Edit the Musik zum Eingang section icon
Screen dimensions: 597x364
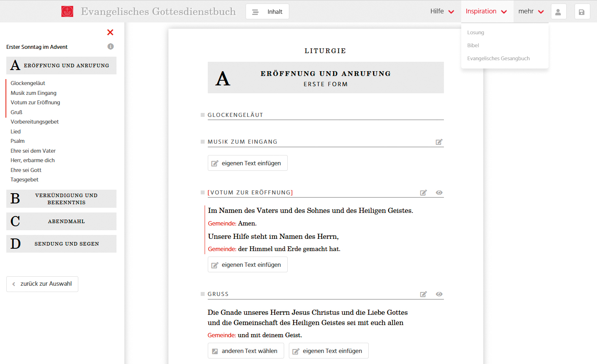(439, 142)
